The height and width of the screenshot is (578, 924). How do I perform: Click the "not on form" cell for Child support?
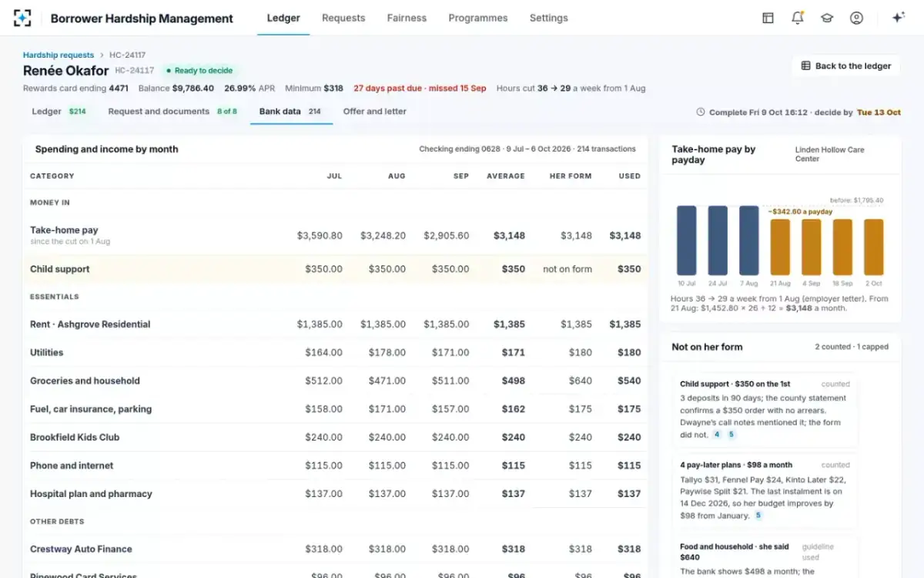click(567, 270)
